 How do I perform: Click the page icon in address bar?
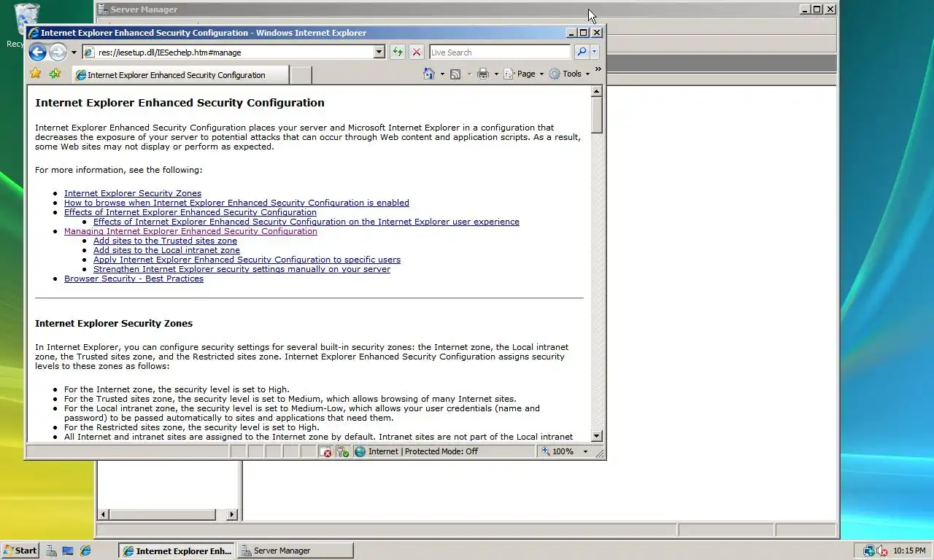89,52
